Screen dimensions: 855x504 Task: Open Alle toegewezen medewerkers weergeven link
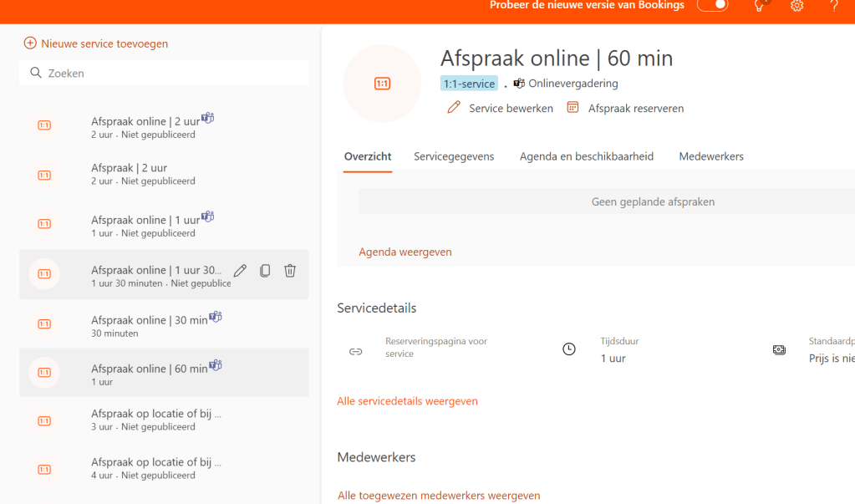[x=439, y=496]
